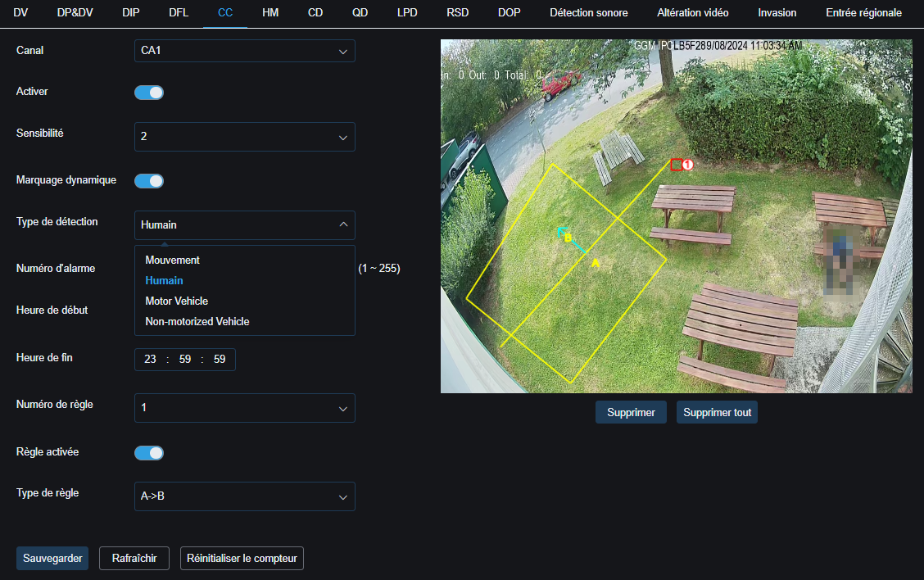Toggle Marquage dynamique off
924x580 pixels.
point(149,180)
